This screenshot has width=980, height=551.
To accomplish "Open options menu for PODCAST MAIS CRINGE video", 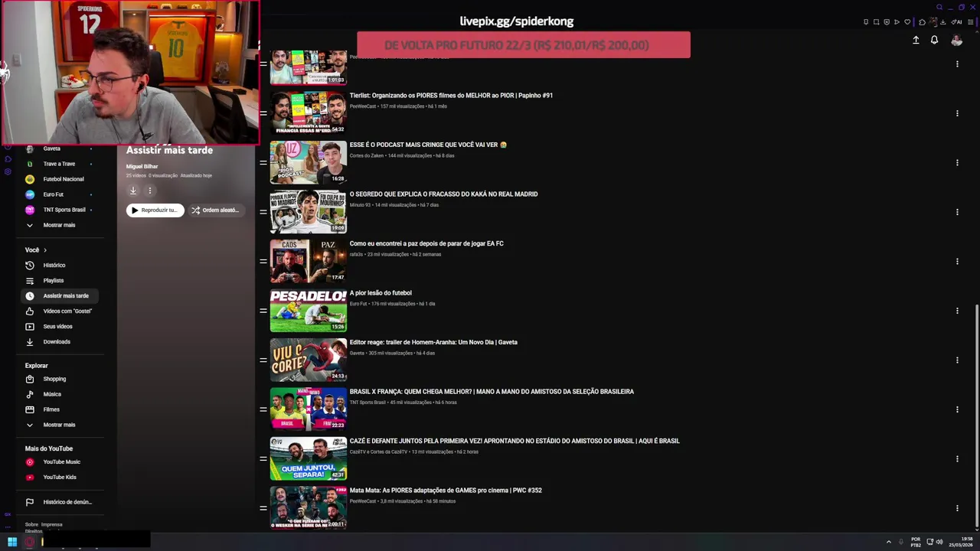I will tap(957, 162).
